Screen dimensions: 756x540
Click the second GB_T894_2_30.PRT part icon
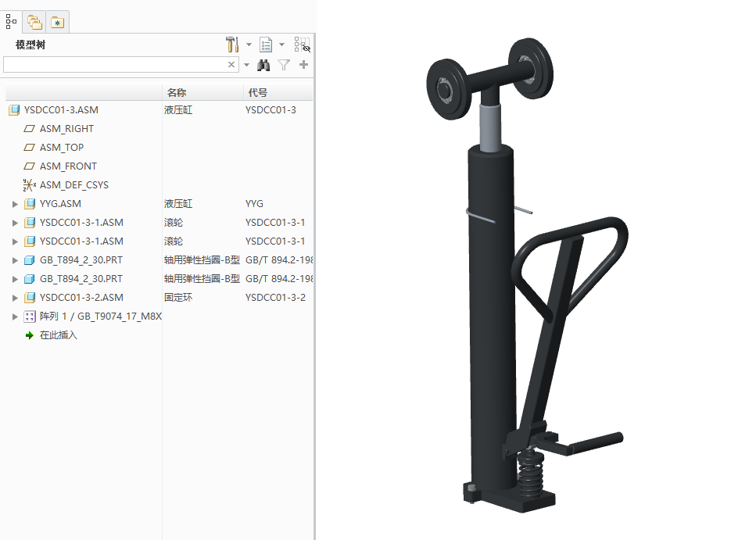pos(30,279)
